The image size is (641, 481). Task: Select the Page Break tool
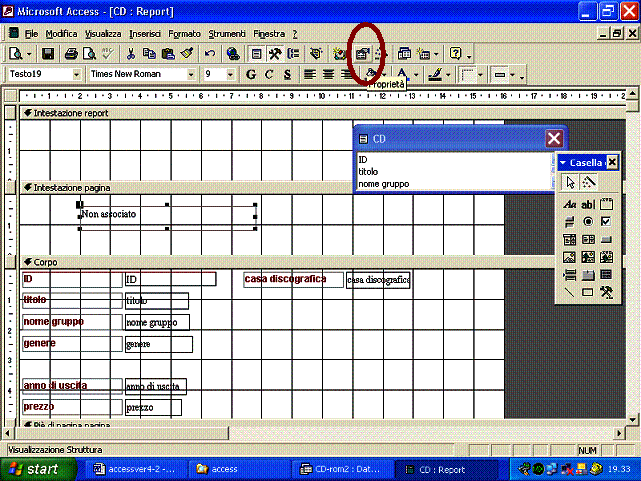[569, 275]
